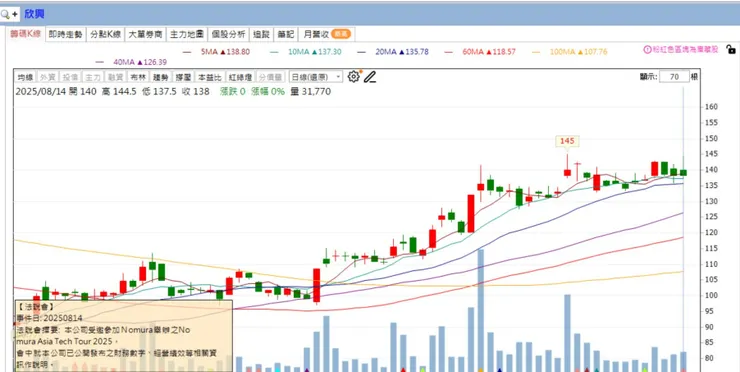This screenshot has height=372, width=740.
Task: Click the 40MA value 126.39
Action: point(154,62)
